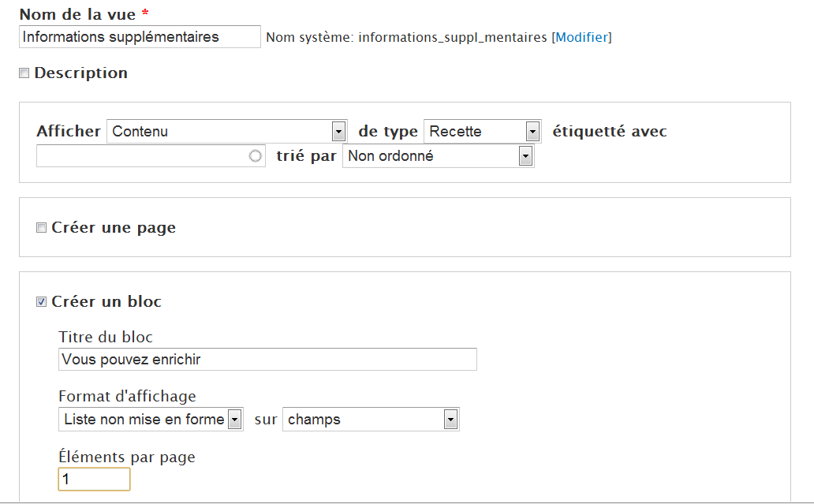Screen dimensions: 814x504
Task: Click the 'Titre du bloc' field label
Action: pyautogui.click(x=106, y=337)
